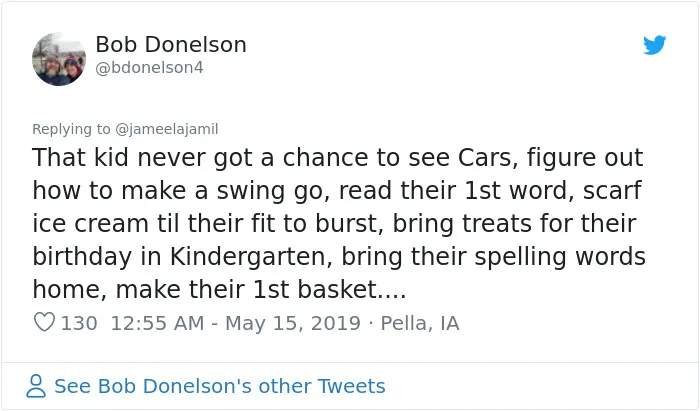Open the @bdonelson4 handle link
The image size is (700, 411).
click(x=149, y=68)
